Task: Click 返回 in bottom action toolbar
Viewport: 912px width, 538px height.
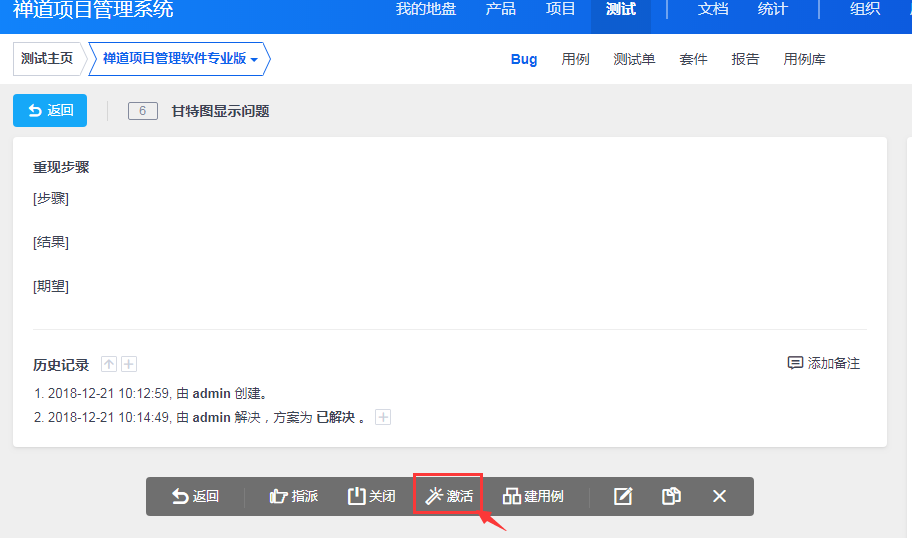Action: click(x=195, y=496)
